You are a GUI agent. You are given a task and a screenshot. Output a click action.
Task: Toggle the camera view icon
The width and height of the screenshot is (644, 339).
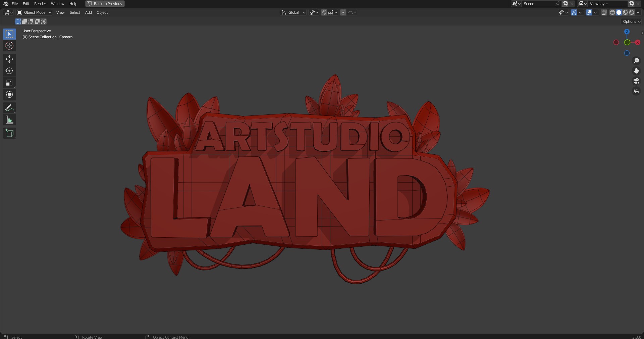(x=636, y=81)
